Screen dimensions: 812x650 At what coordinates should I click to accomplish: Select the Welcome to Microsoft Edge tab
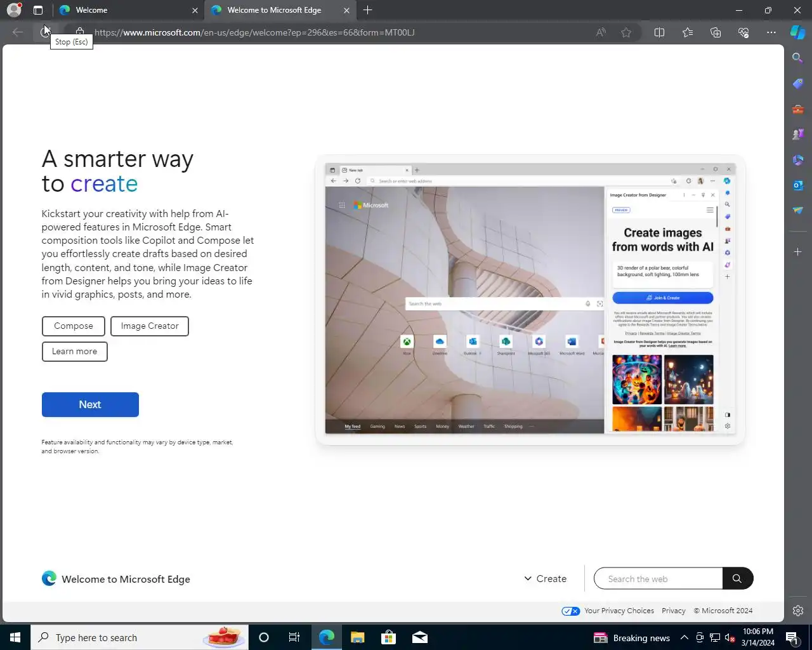point(280,10)
